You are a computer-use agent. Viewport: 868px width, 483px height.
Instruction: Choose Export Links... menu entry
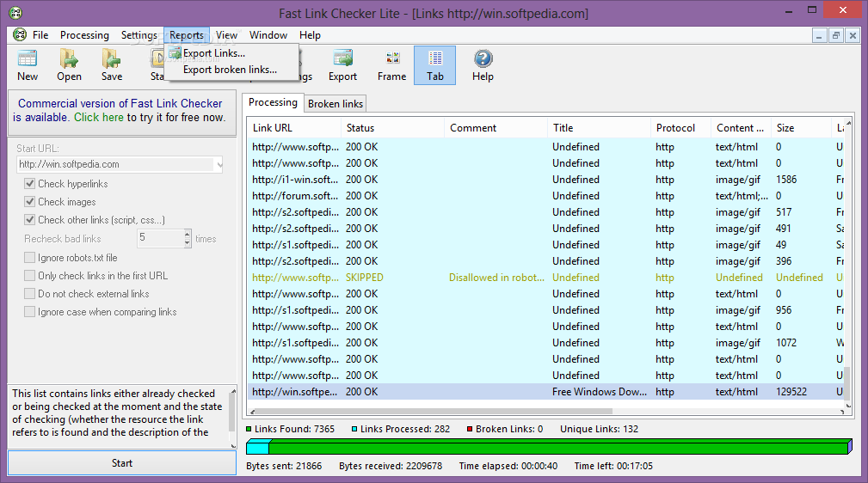click(x=232, y=53)
